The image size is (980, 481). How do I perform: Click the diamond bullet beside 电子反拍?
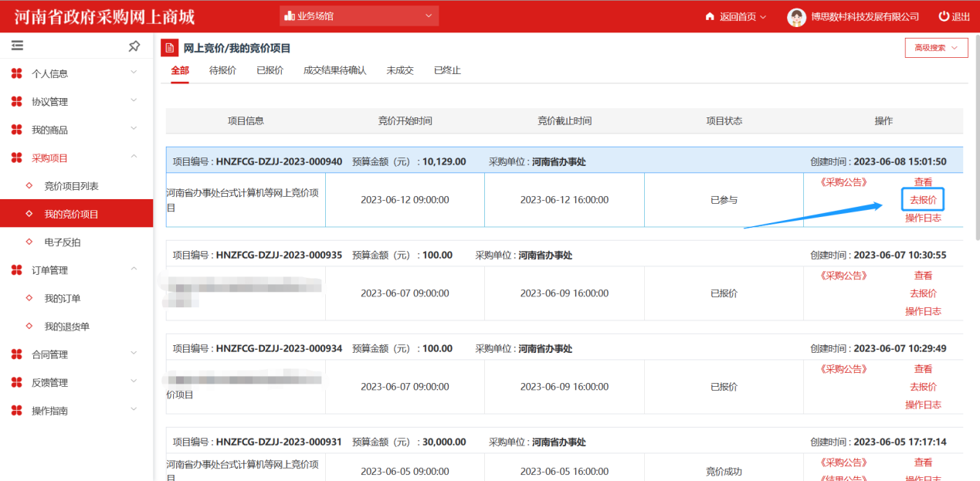[29, 242]
